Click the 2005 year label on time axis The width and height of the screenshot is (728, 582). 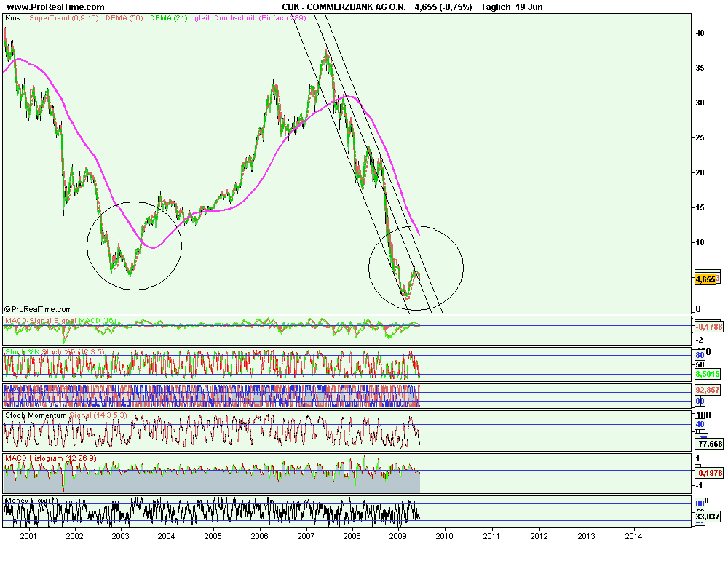[x=213, y=536]
